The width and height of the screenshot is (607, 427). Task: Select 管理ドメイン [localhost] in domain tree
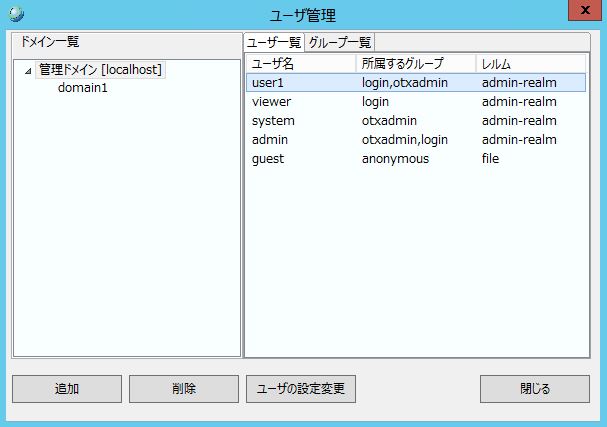(100, 70)
